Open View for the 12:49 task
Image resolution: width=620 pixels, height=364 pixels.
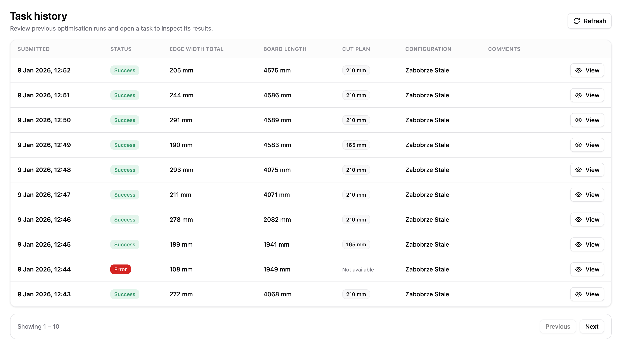tap(587, 145)
